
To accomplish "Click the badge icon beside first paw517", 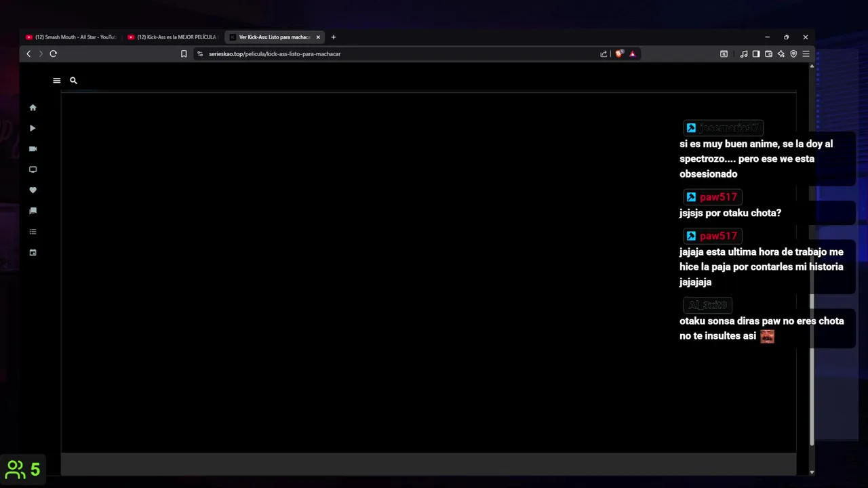I will click(691, 197).
